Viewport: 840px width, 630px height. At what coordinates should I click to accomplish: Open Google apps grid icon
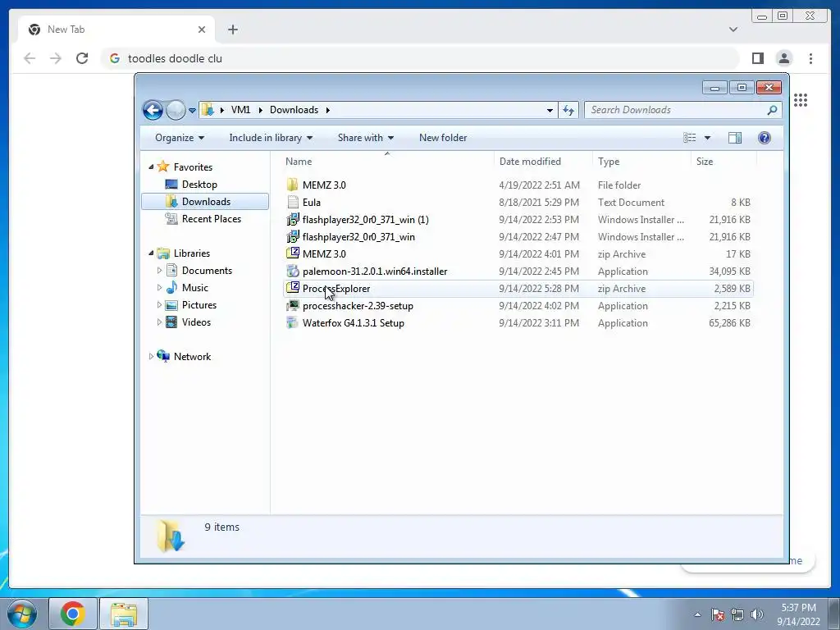(x=801, y=100)
